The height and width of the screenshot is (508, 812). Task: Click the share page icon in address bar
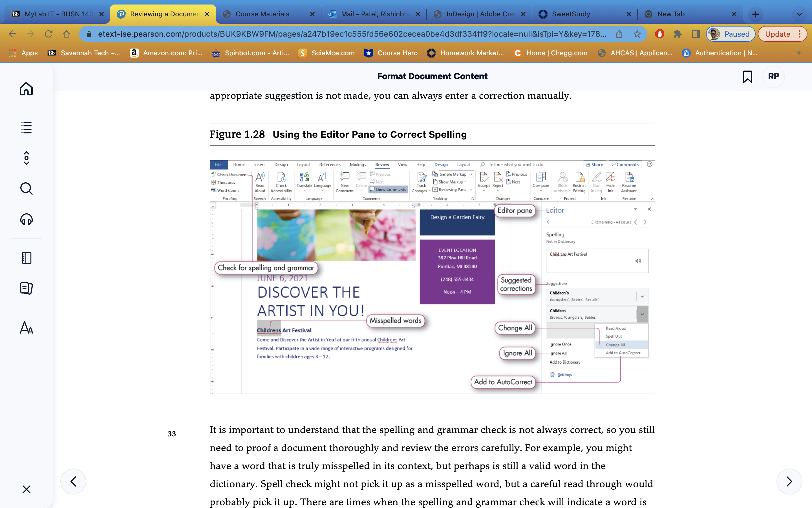coord(619,34)
